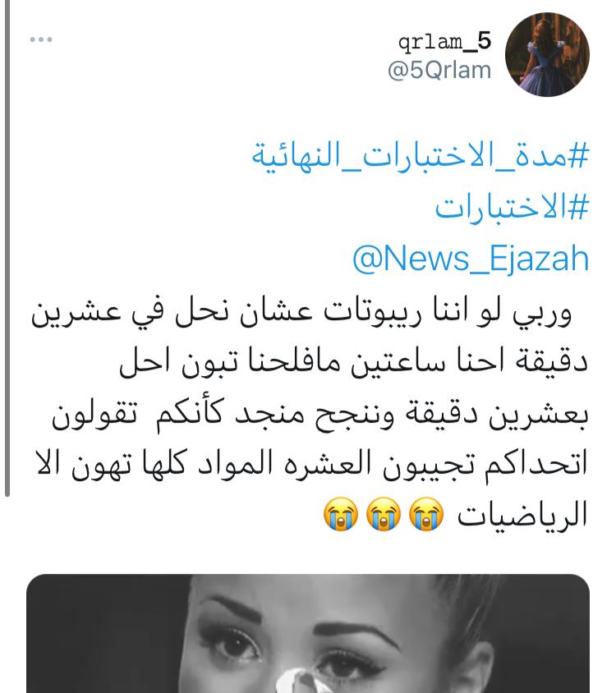The height and width of the screenshot is (693, 616).
Task: Click the hash symbol before الاختبارات
Action: coord(578,208)
